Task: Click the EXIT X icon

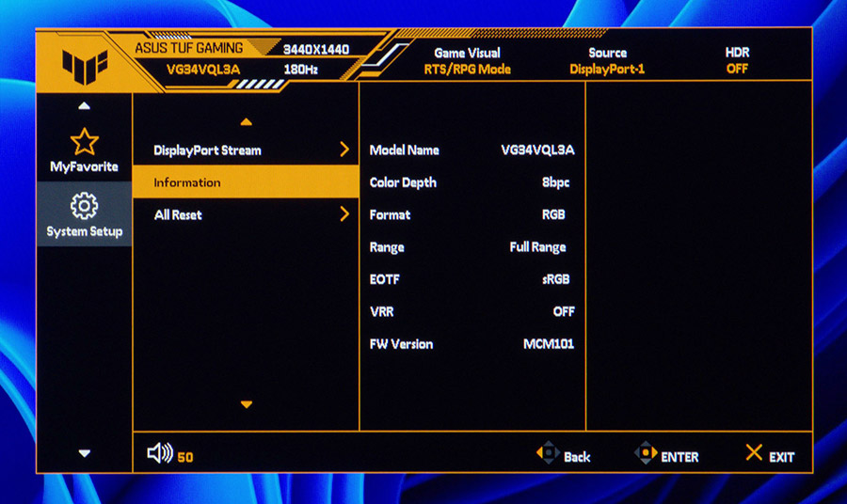Action: tap(754, 452)
